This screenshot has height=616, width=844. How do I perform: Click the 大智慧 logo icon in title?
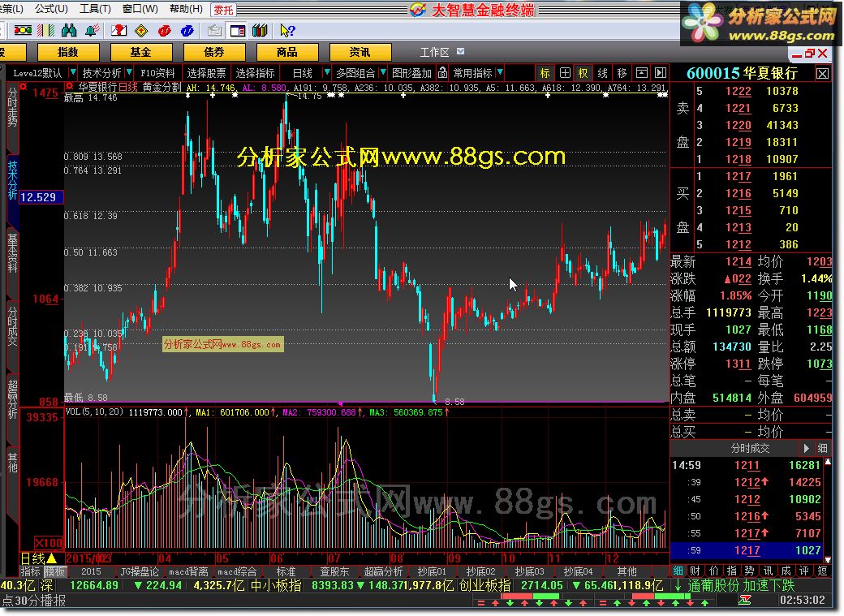(x=417, y=9)
